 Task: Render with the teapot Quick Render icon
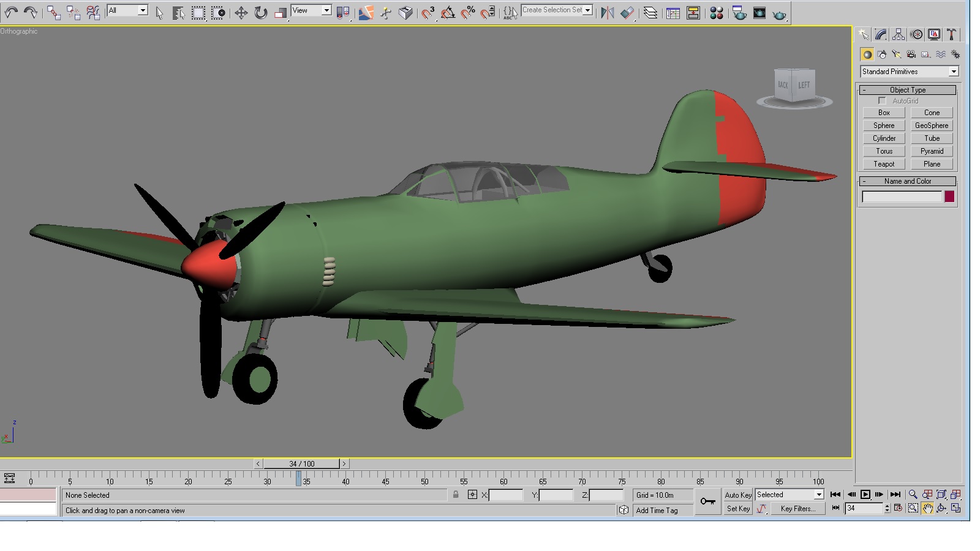779,13
